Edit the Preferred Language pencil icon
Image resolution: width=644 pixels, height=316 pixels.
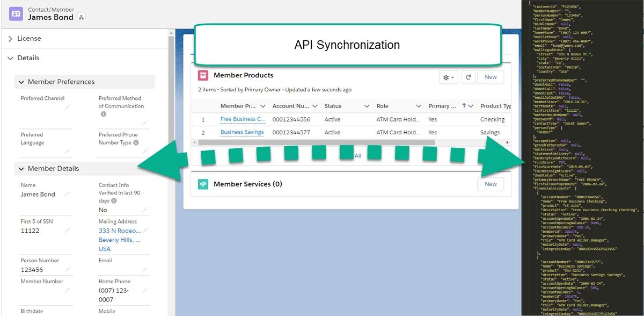tap(68, 152)
